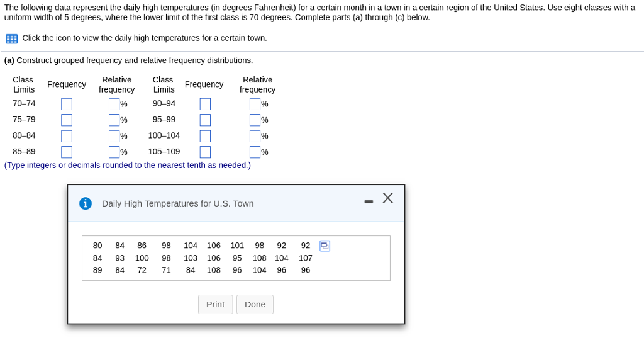644x340 pixels.
Task: Select frequency box for class 85–89
Action: (x=67, y=152)
